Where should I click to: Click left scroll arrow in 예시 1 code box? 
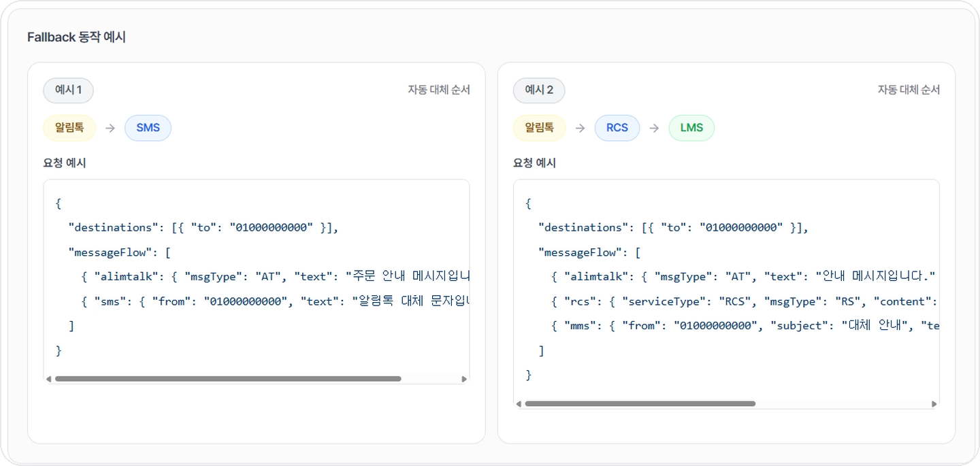coord(48,379)
